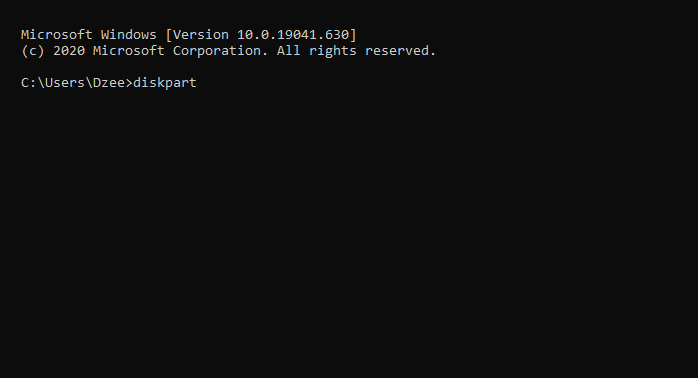Click the word "reserved."

[x=400, y=51]
